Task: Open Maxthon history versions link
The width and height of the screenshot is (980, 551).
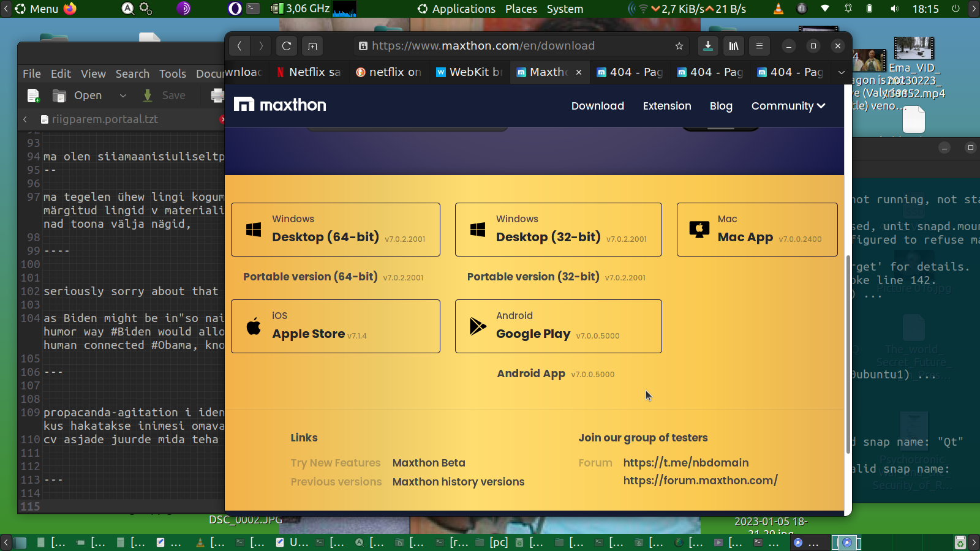Action: click(x=459, y=482)
